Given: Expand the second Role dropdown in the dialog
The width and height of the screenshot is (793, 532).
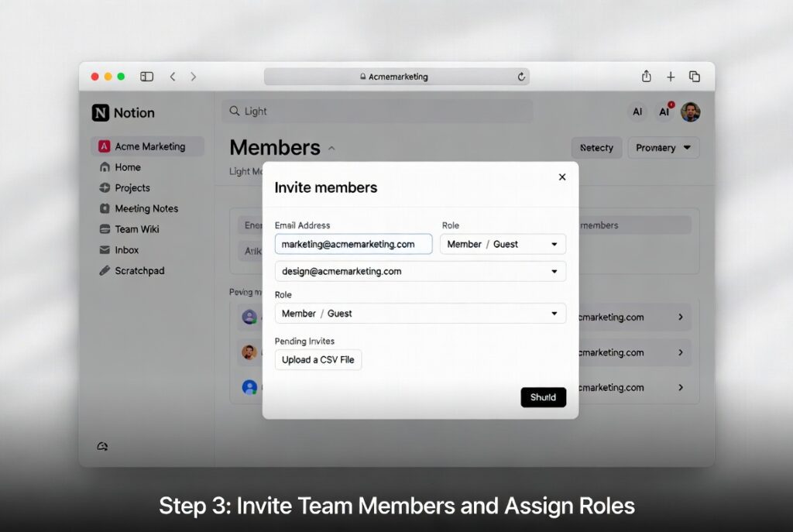Looking at the screenshot, I should (x=421, y=314).
